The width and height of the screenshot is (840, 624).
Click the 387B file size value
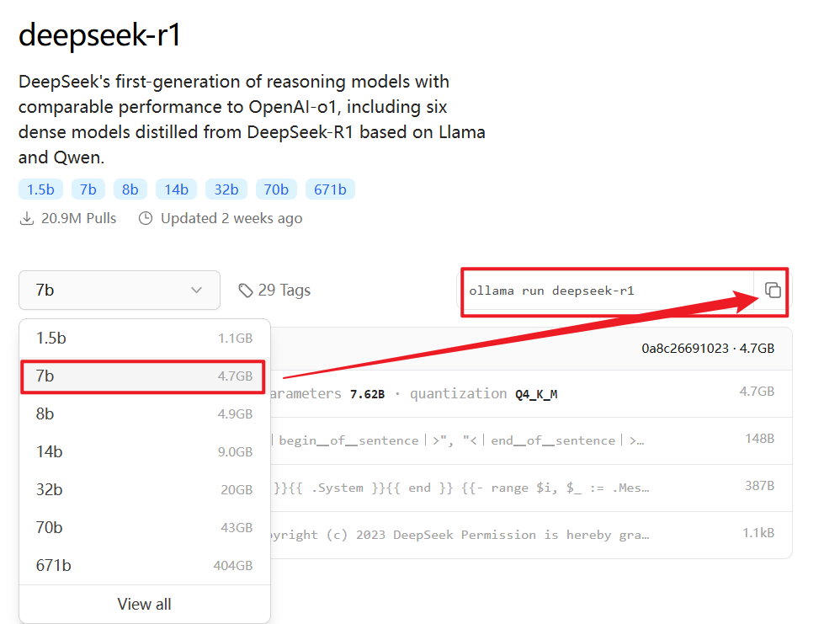[x=760, y=486]
